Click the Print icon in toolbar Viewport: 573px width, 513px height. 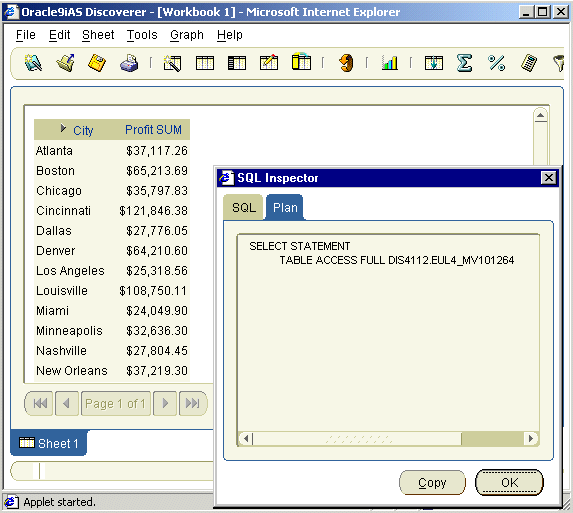coord(129,63)
